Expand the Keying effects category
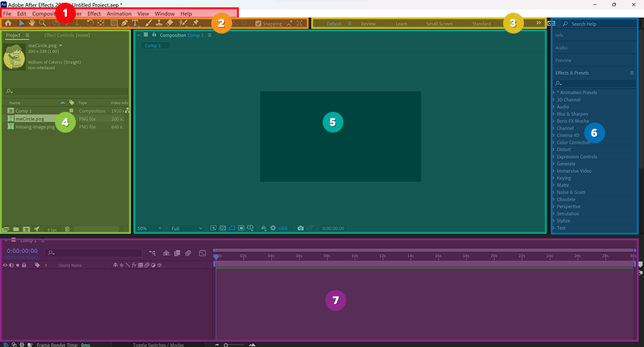Viewport: 644px width, 347px height. (553, 178)
